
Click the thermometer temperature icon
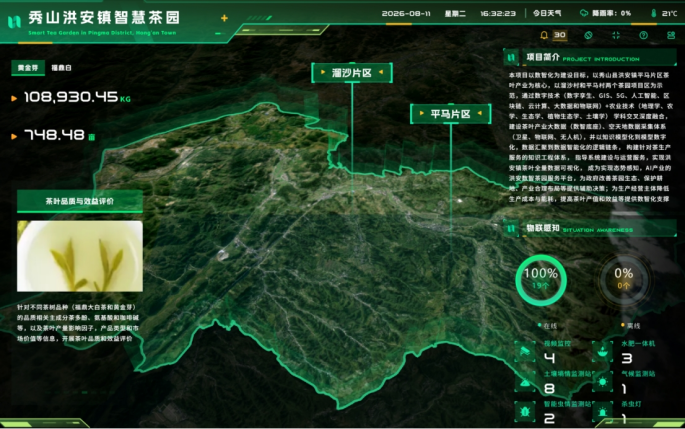click(x=654, y=13)
